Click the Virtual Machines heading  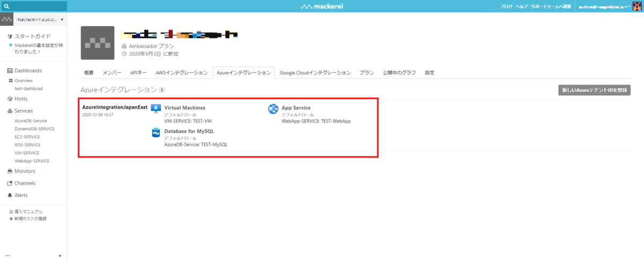point(185,108)
